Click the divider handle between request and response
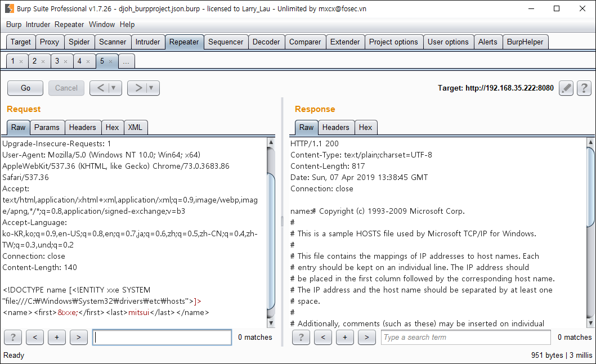Viewport: 596px width, 364px height. (x=282, y=222)
